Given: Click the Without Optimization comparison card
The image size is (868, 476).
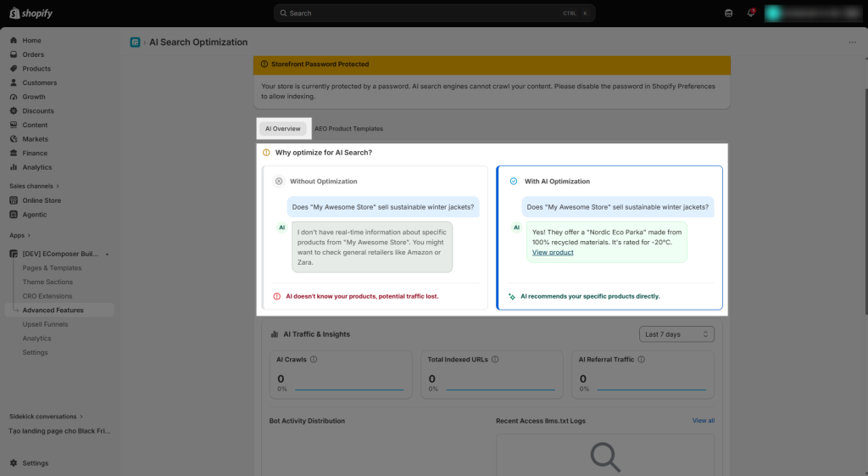Looking at the screenshot, I should (x=375, y=238).
